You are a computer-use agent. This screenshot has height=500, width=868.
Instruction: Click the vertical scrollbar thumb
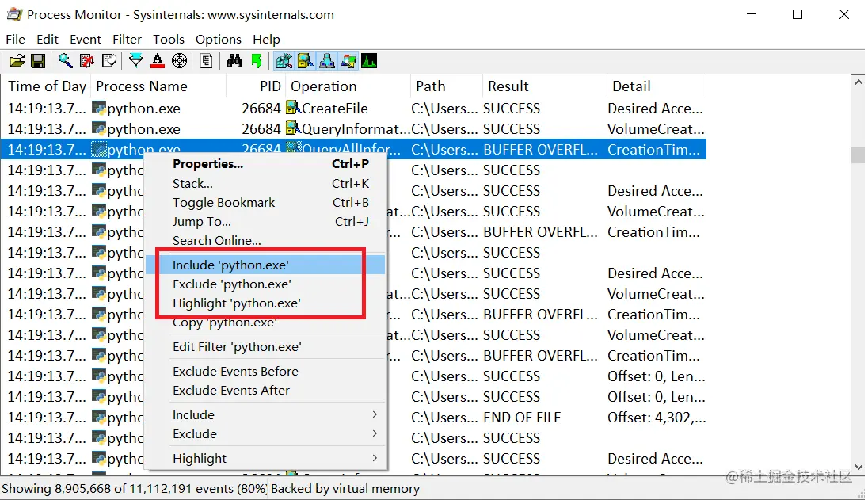[x=858, y=155]
